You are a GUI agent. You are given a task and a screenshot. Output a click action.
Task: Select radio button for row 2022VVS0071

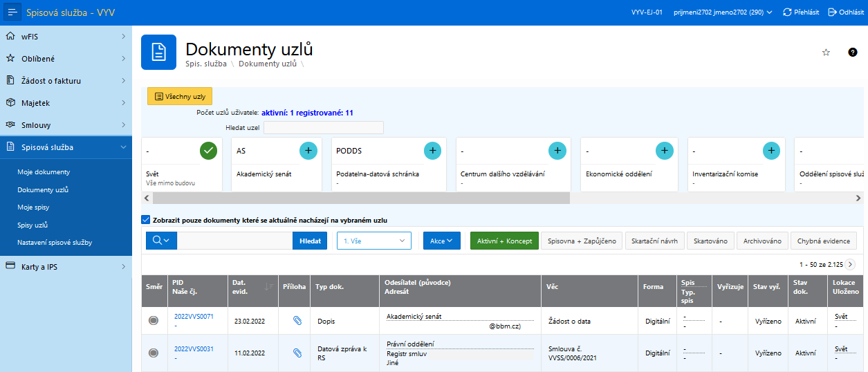click(154, 321)
